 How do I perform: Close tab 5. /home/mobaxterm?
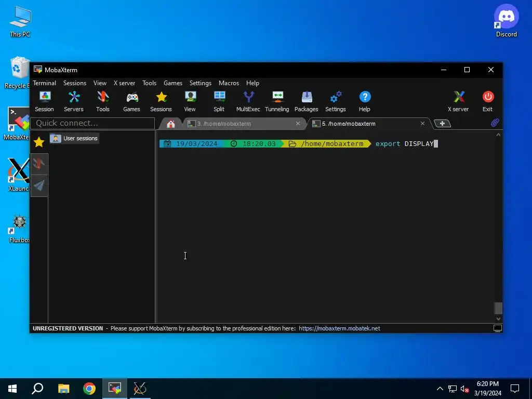(x=422, y=124)
